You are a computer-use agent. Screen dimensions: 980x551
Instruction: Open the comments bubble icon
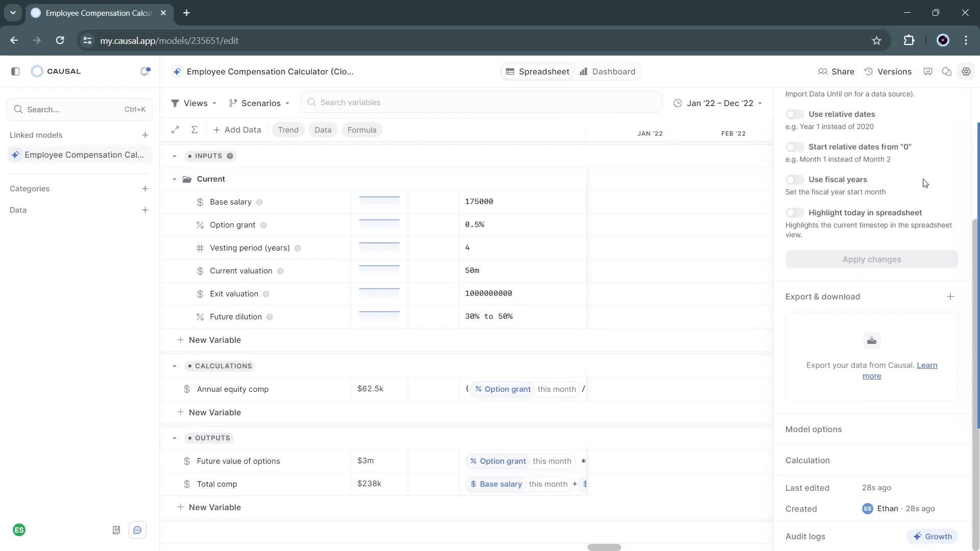click(947, 71)
